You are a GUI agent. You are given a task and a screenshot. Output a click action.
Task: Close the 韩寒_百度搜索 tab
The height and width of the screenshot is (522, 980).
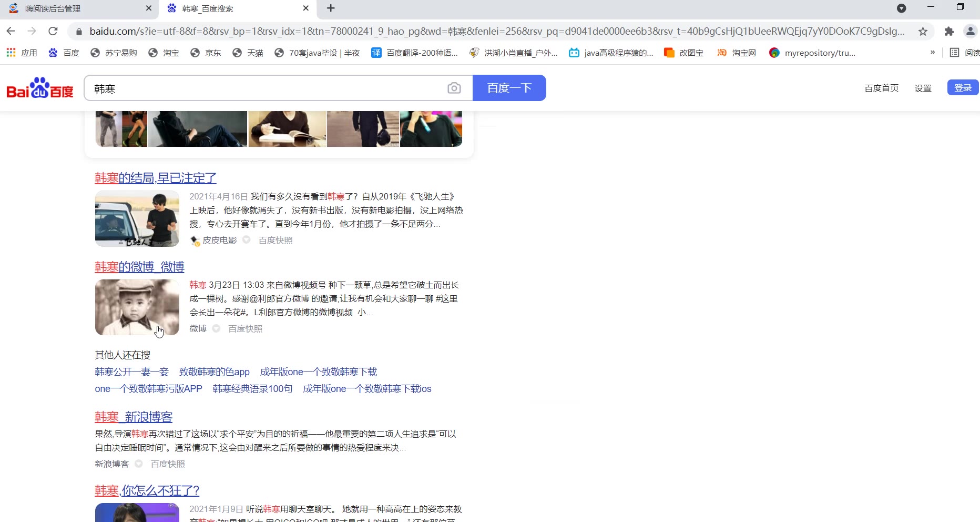306,8
